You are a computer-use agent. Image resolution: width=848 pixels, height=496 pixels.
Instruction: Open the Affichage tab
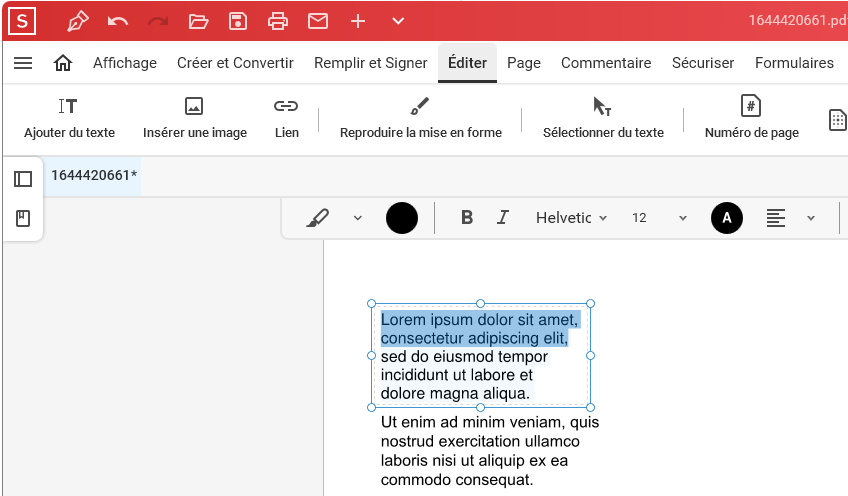click(x=125, y=63)
